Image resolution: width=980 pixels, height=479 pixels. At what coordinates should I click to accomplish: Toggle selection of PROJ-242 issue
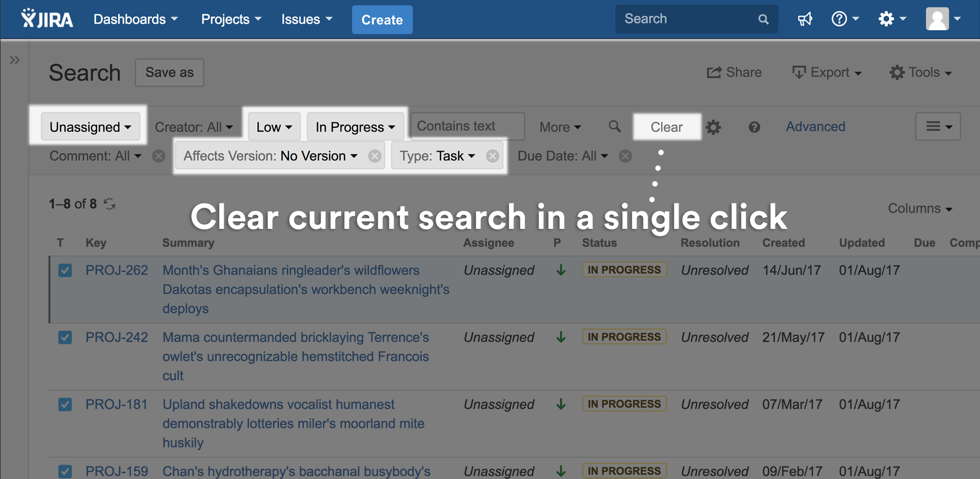(x=64, y=337)
